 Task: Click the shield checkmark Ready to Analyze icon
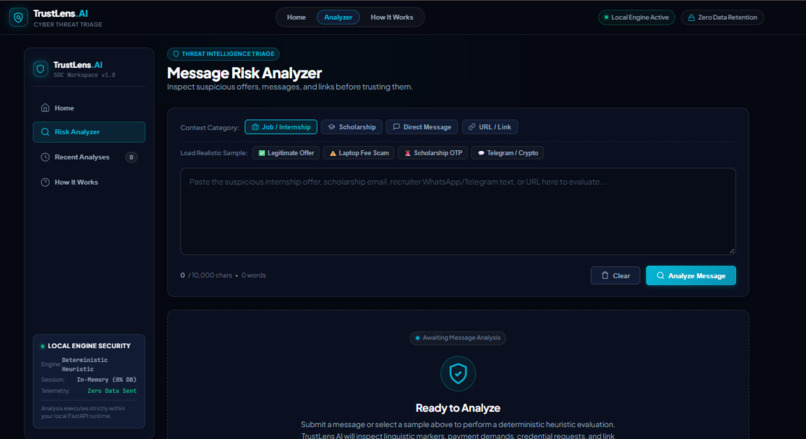(x=458, y=374)
